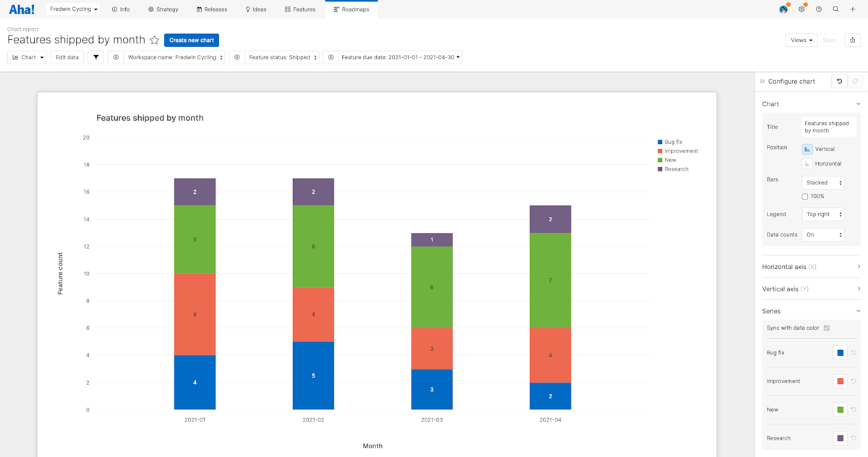Click the filter funnel icon below the chart title
The width and height of the screenshot is (868, 457).
(x=95, y=56)
